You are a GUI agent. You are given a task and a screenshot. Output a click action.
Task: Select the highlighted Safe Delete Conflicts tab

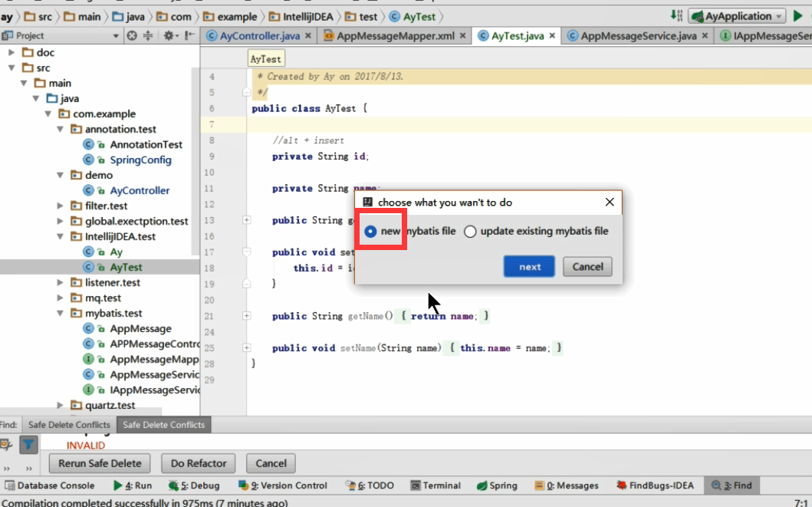click(163, 425)
